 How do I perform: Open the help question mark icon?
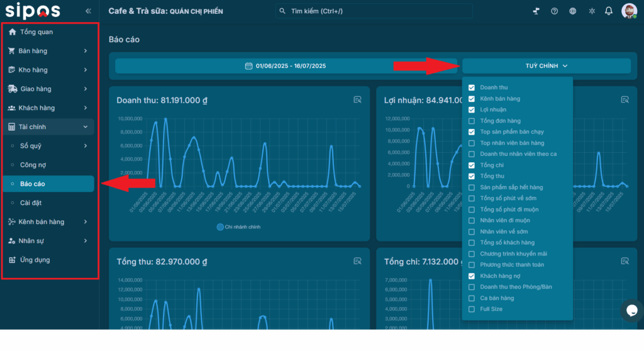[x=554, y=11]
